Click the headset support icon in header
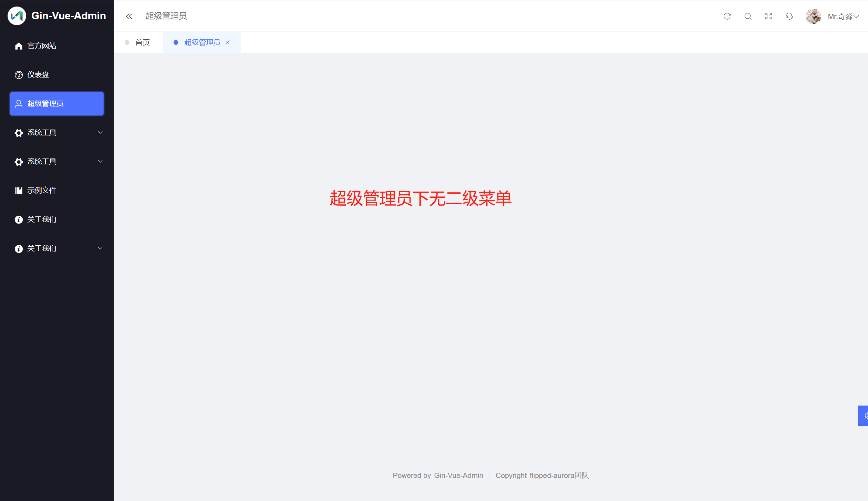This screenshot has width=868, height=501. pos(789,16)
